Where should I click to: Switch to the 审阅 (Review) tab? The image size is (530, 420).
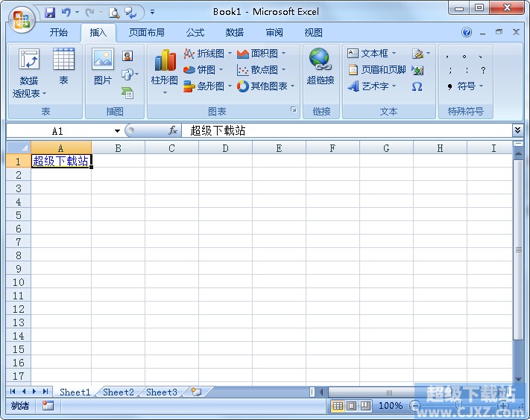coord(274,33)
